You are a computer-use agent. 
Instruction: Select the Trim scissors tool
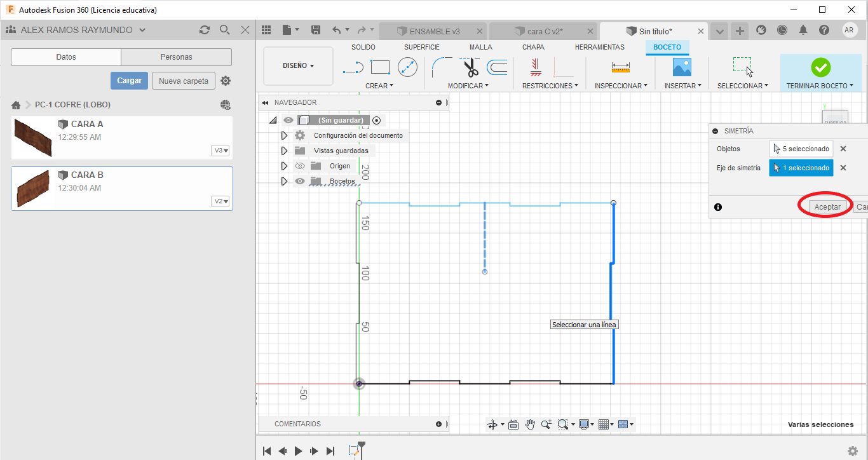tap(471, 67)
